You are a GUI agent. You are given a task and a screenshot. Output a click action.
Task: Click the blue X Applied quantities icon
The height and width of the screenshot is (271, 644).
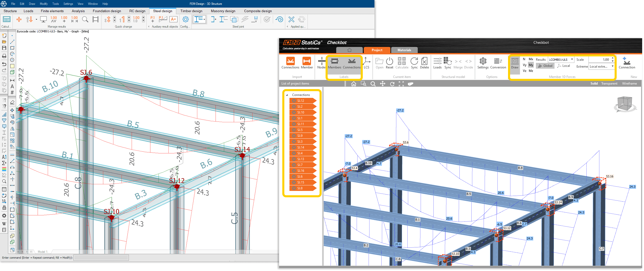[x=291, y=19]
